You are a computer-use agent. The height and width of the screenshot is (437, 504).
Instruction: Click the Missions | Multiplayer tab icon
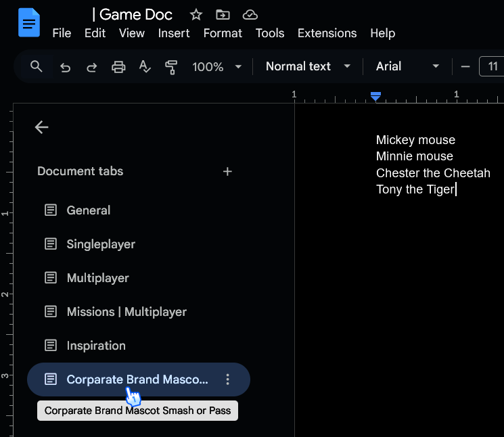(51, 311)
